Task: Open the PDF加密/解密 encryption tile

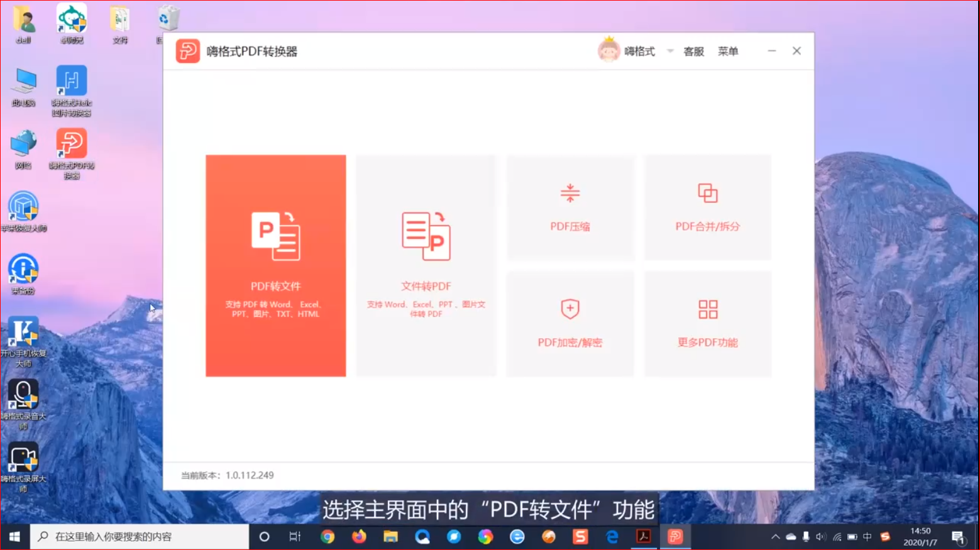Action: [x=570, y=324]
